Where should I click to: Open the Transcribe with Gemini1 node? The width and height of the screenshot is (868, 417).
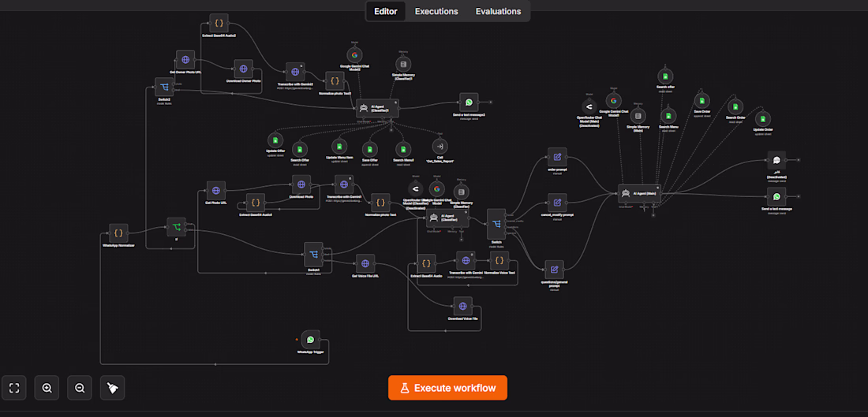click(344, 184)
